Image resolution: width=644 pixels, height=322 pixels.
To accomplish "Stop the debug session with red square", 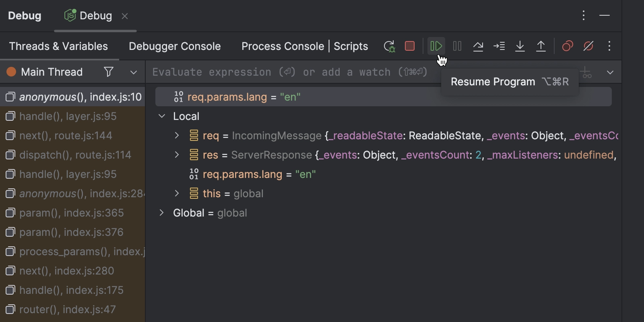I will (410, 46).
